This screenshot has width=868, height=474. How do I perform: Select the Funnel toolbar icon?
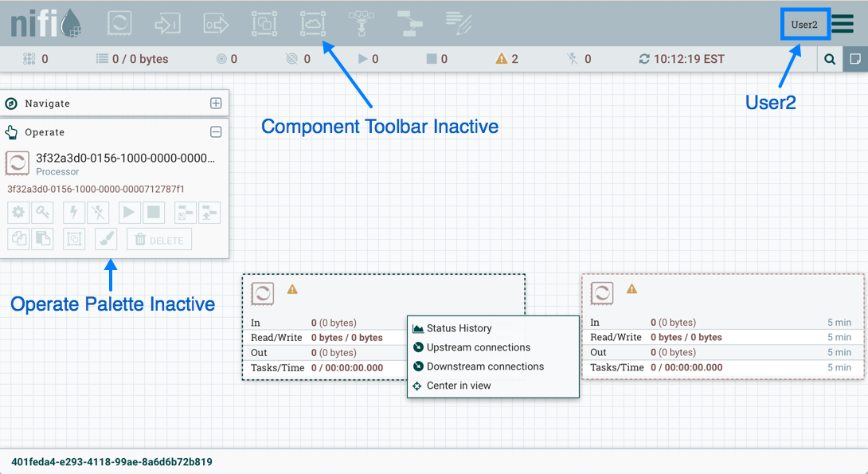pyautogui.click(x=362, y=23)
